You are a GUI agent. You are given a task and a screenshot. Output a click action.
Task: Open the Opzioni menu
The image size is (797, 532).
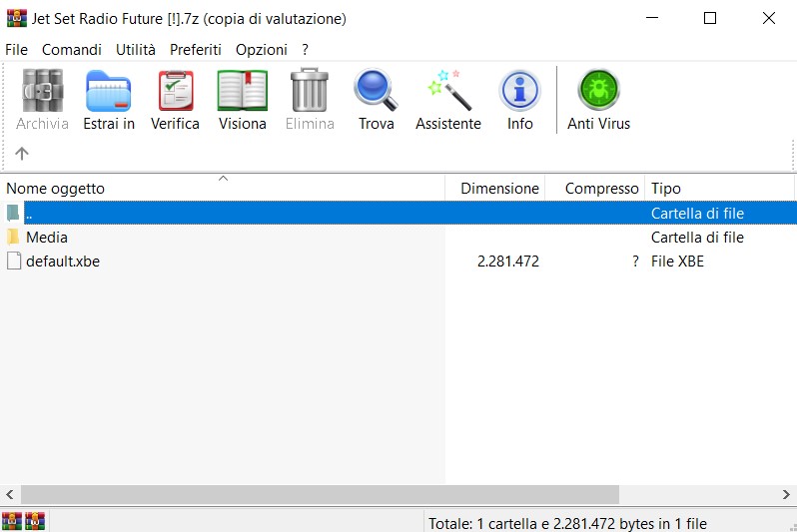pos(262,50)
